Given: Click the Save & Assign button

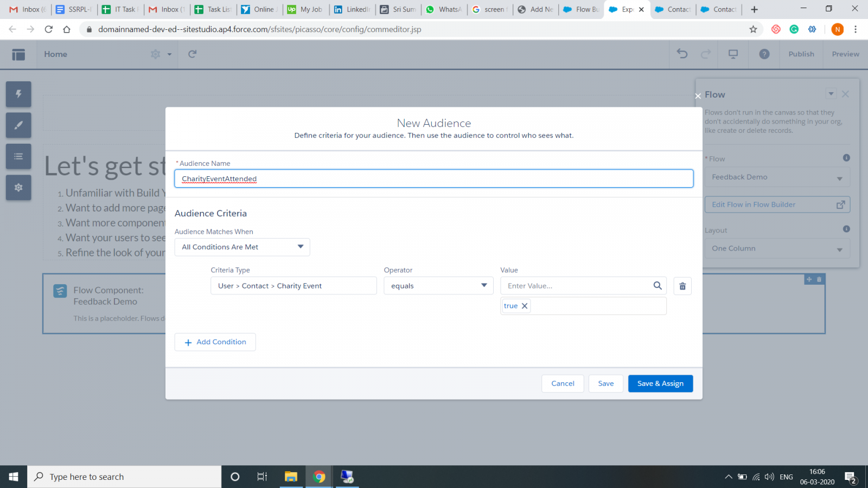Looking at the screenshot, I should [660, 383].
